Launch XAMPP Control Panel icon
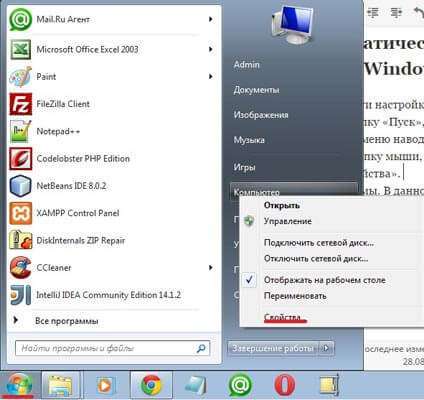 pos(20,213)
